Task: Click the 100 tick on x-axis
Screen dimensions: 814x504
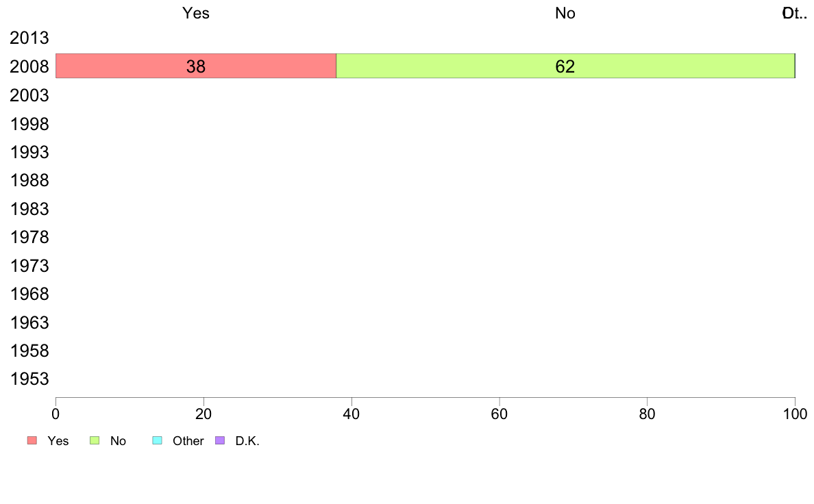Action: click(795, 414)
